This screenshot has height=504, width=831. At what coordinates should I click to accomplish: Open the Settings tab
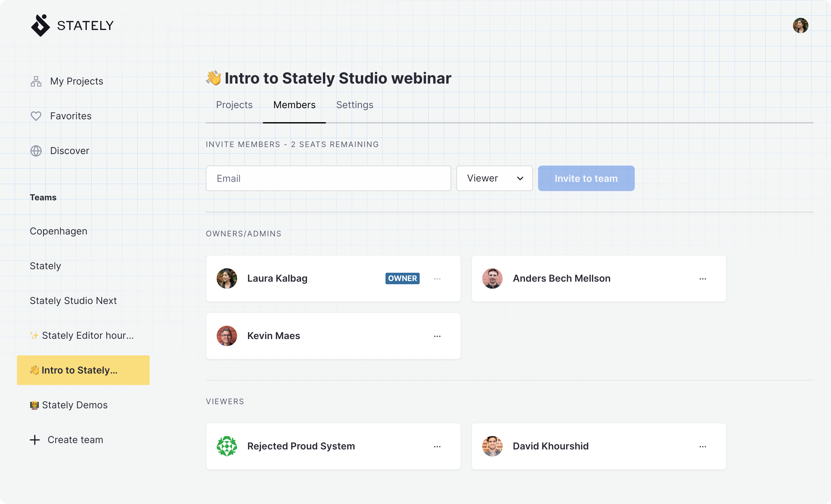pos(355,105)
